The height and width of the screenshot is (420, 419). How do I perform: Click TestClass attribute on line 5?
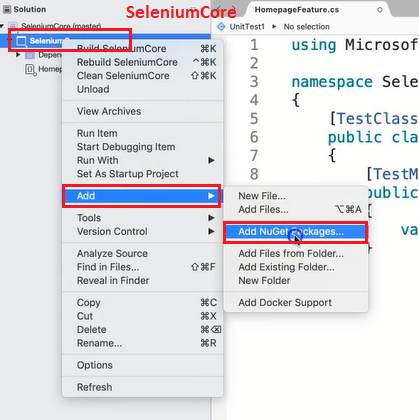pos(377,119)
